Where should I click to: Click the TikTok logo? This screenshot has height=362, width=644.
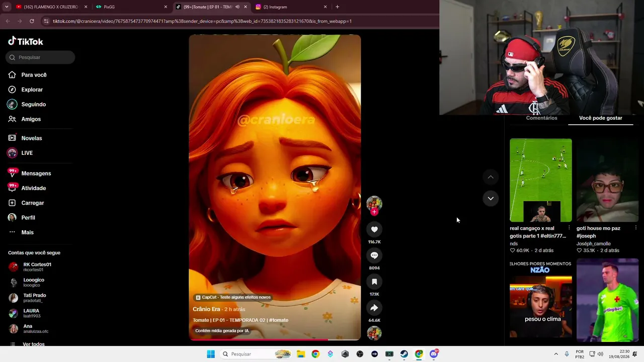tap(26, 41)
